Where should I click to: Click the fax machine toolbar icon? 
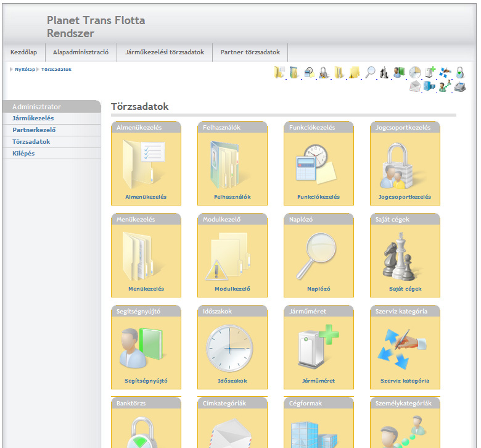coord(460,87)
